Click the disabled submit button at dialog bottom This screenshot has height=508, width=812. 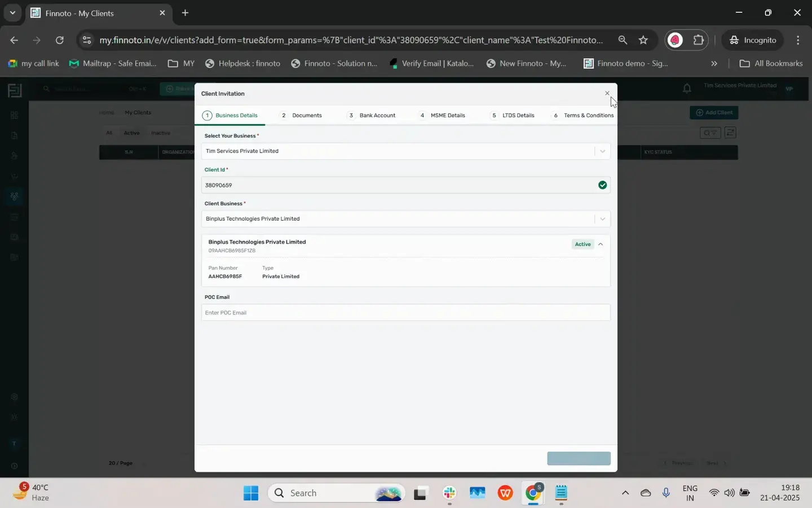[579, 458]
